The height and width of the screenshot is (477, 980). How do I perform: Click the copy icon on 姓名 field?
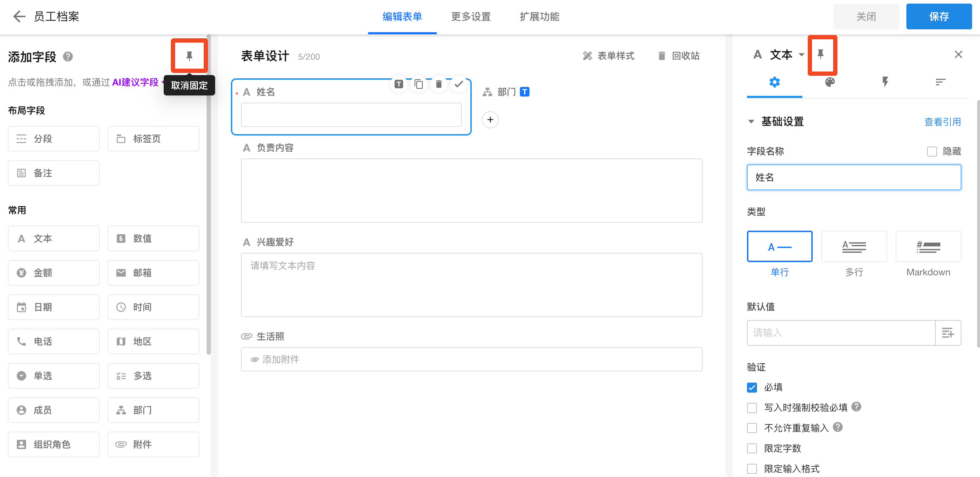pyautogui.click(x=419, y=84)
